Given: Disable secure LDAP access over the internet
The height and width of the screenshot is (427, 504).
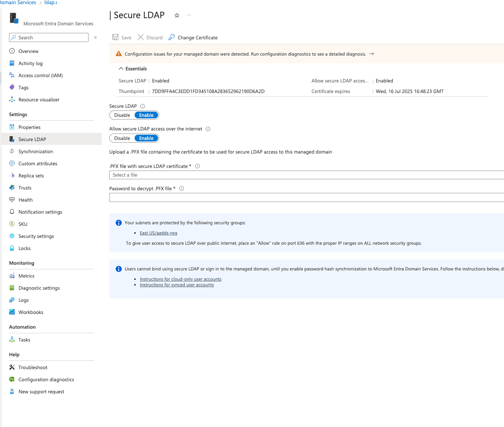Looking at the screenshot, I should (122, 138).
